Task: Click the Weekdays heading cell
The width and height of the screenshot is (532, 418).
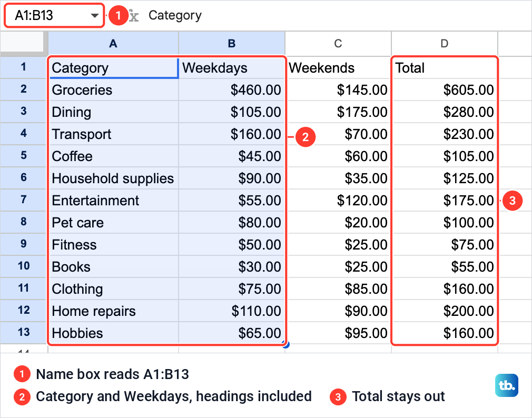Action: coord(232,68)
